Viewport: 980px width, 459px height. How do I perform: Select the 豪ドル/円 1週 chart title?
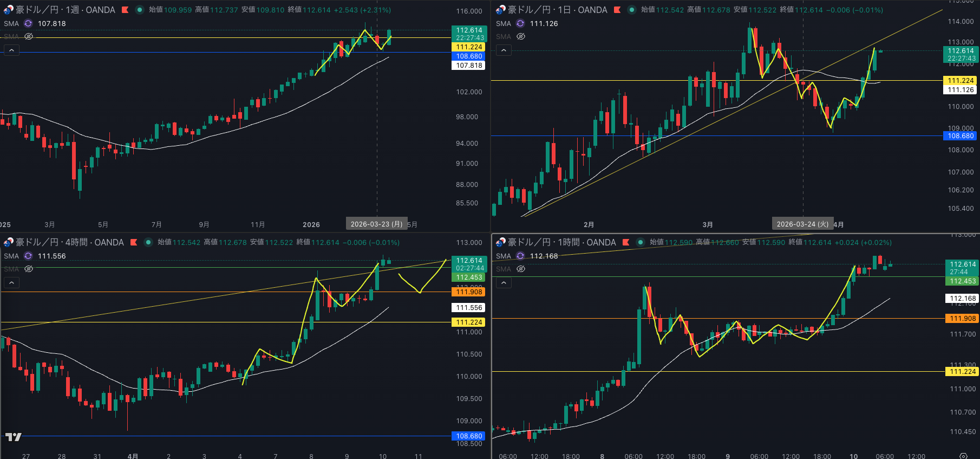tap(65, 10)
